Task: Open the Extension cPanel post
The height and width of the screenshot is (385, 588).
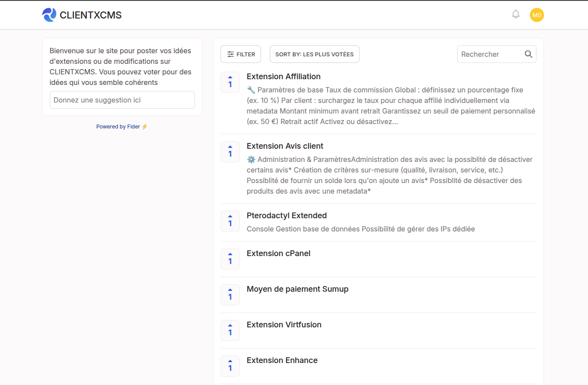Action: pos(279,253)
